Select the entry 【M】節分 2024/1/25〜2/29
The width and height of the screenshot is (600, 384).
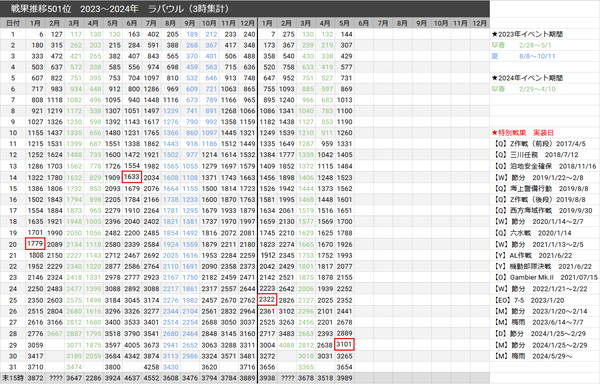point(540,345)
